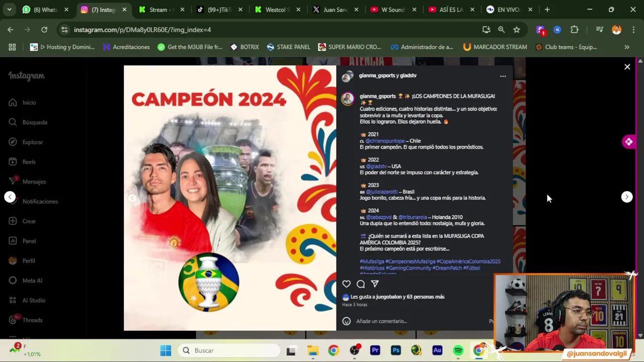Like the post with the heart icon
Viewport: 644px width, 362px height.
click(x=347, y=284)
